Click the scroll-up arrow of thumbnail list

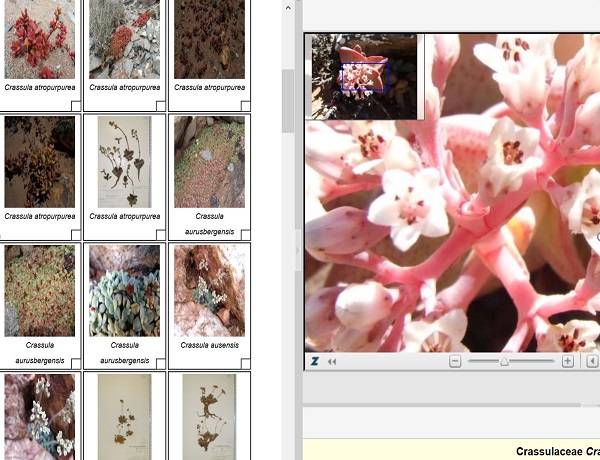click(x=288, y=7)
